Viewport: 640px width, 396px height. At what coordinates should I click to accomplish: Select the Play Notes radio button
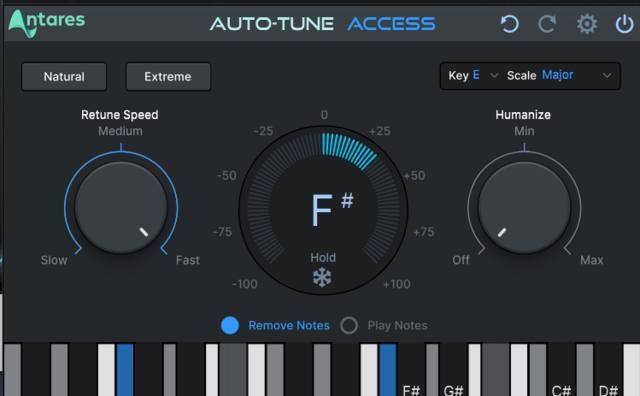point(349,325)
